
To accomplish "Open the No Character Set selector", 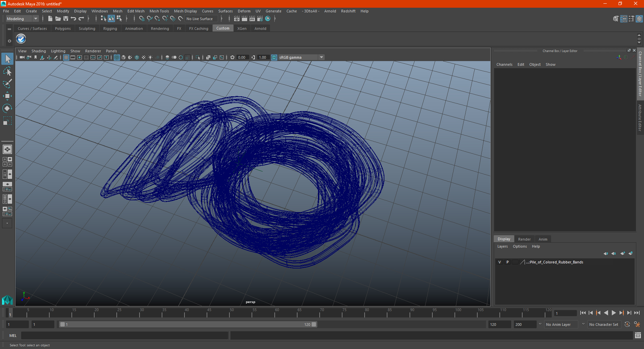I will (x=604, y=325).
